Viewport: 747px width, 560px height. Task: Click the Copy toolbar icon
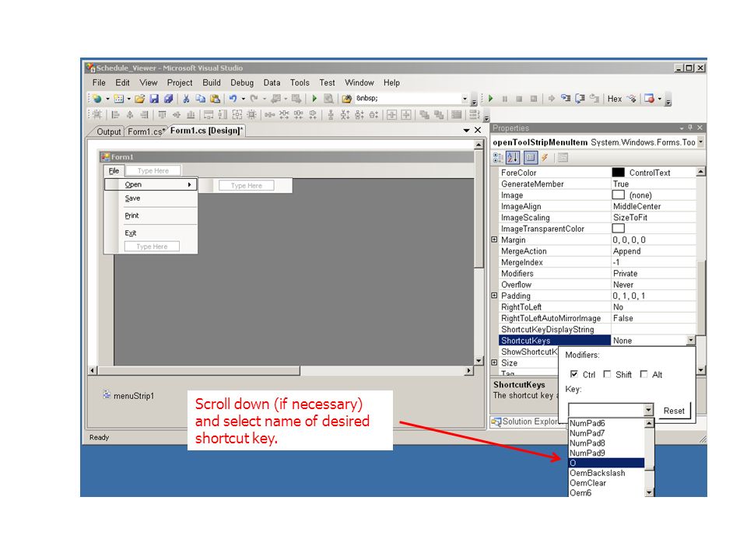(x=201, y=99)
